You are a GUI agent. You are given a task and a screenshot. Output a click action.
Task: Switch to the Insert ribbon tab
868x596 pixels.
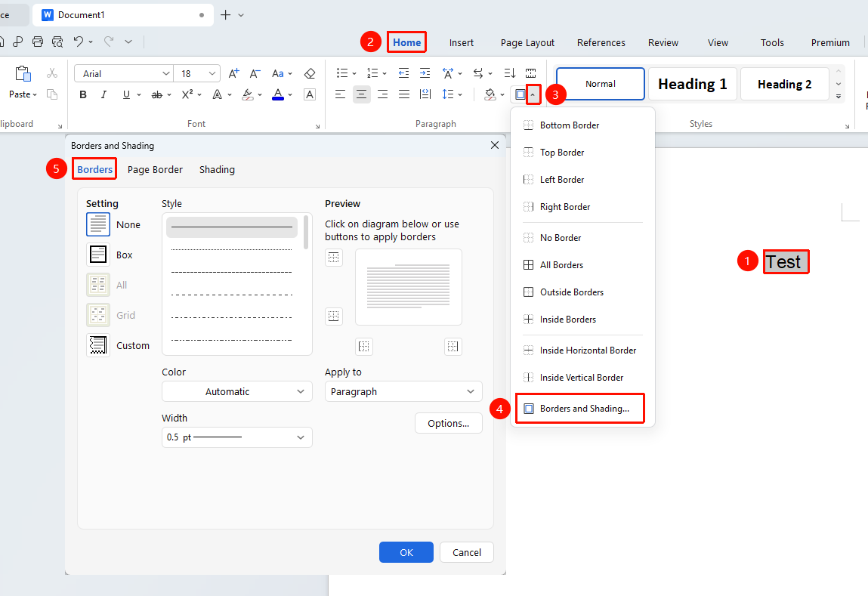tap(461, 42)
